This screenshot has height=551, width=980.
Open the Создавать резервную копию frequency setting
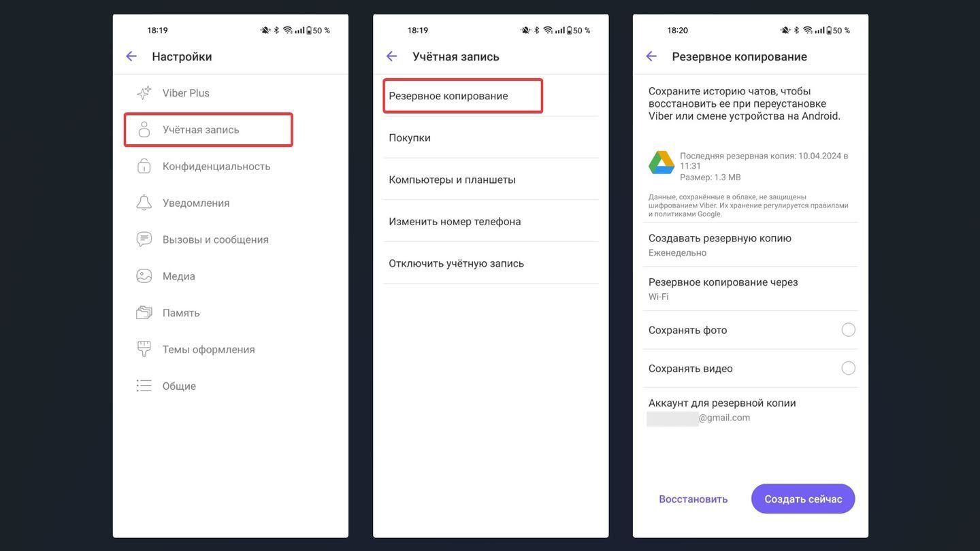(750, 245)
